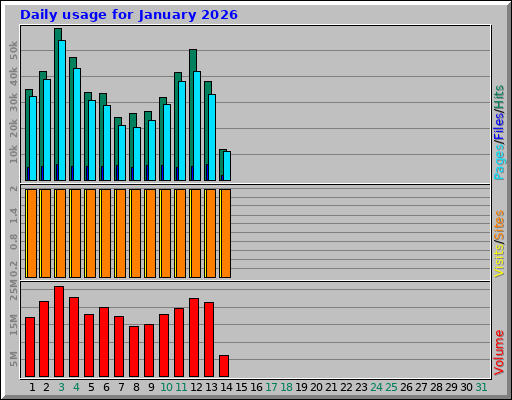The width and height of the screenshot is (512, 400).
Task: Click green day 11 on the x-axis
Action: pos(181,387)
